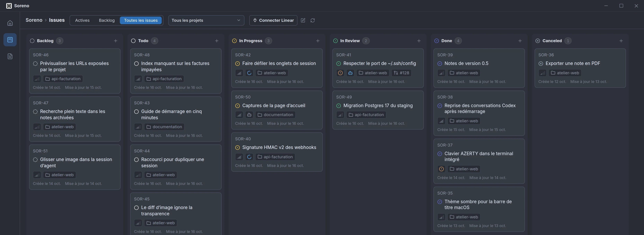The image size is (644, 235).
Task: Open pull request #128 badge on SOR-41
Action: 401,73
